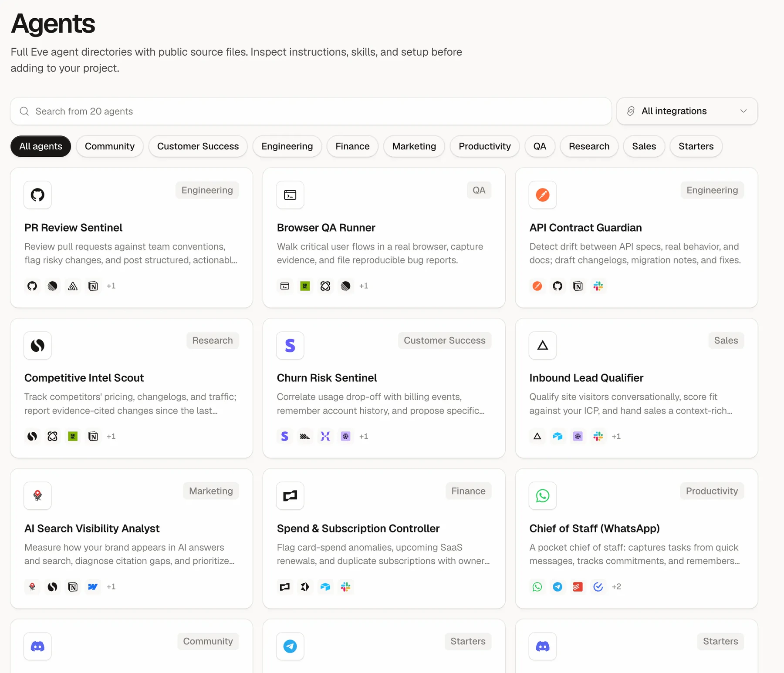Click Productivity tag on Chief of Staff card

pyautogui.click(x=712, y=491)
